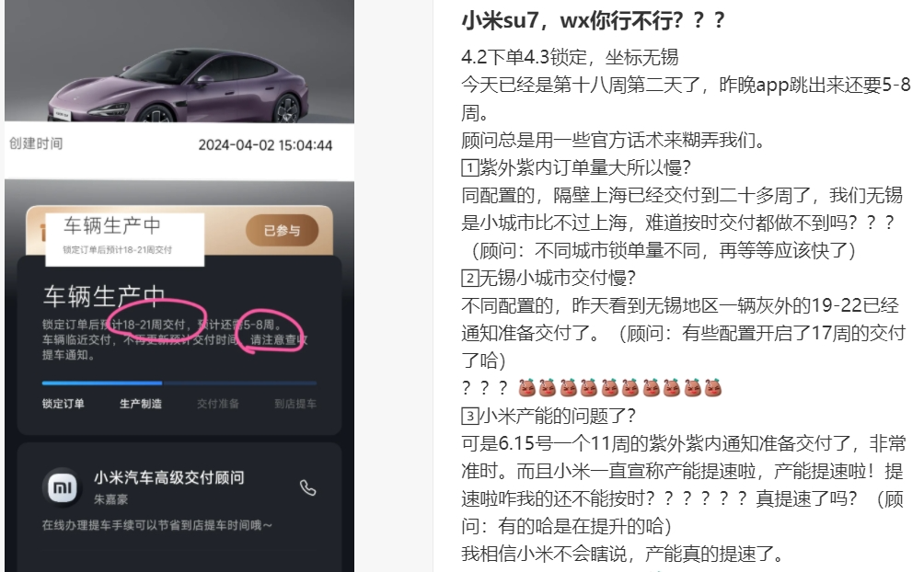Select the 交付准备 progress step
The image size is (924, 572).
tap(218, 404)
